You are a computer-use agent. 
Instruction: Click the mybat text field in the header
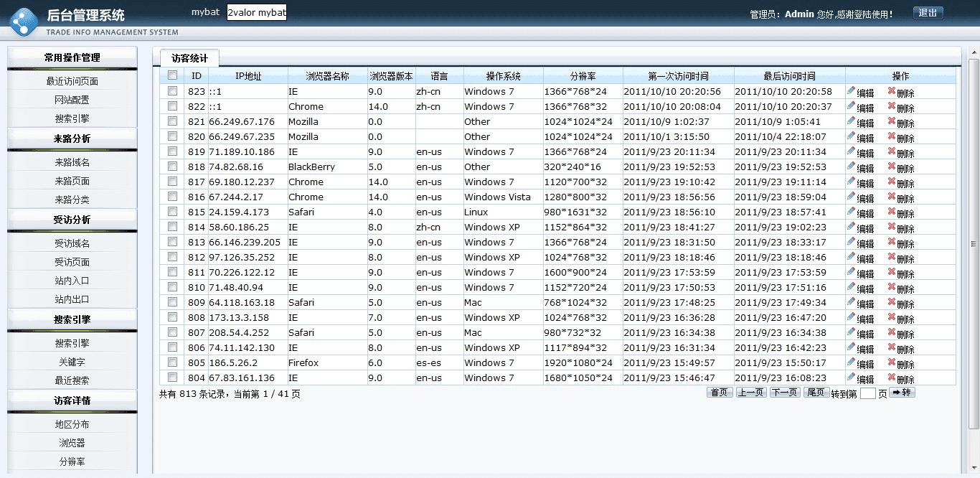[257, 13]
